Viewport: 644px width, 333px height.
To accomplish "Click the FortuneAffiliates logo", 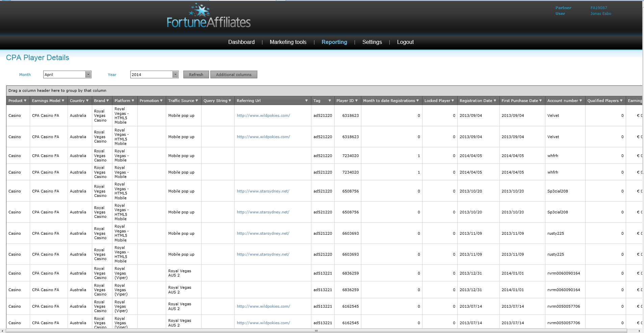I will tap(208, 16).
